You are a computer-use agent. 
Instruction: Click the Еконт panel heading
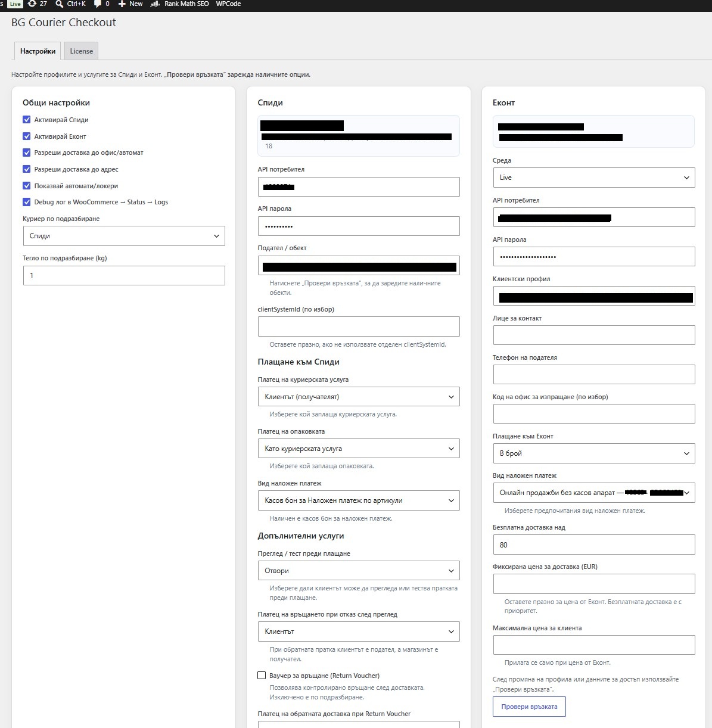tap(503, 102)
